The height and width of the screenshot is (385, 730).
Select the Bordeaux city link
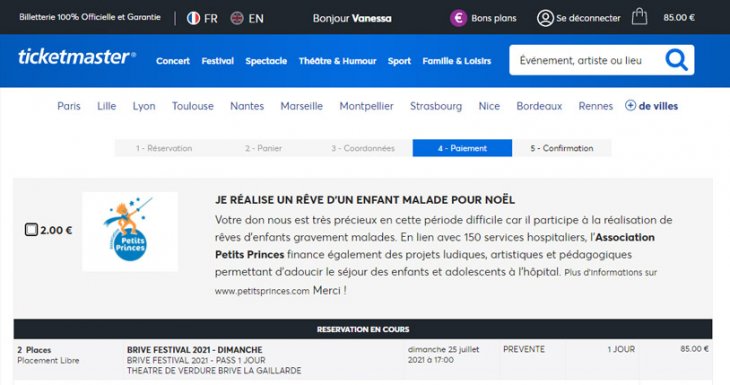(539, 106)
